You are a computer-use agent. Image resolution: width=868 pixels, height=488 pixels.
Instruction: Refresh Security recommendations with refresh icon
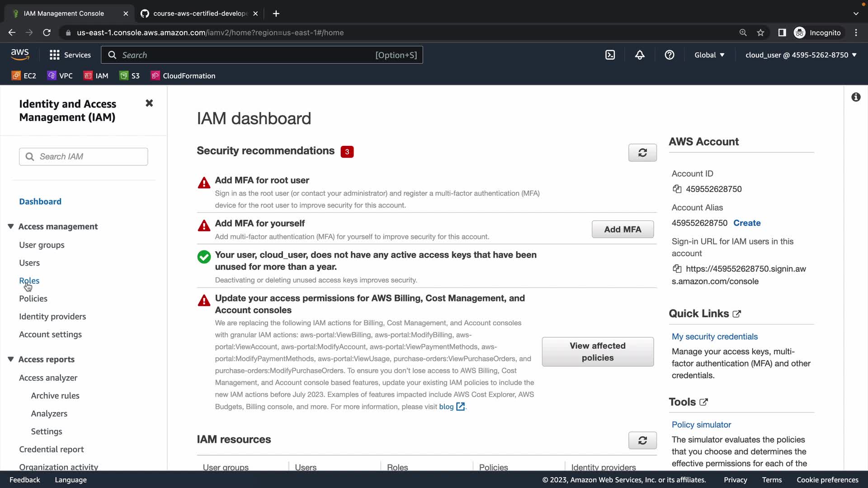pyautogui.click(x=642, y=153)
